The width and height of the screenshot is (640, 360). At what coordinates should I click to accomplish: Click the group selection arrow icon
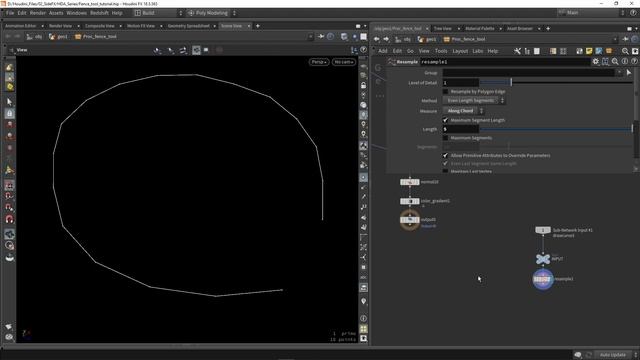pyautogui.click(x=629, y=73)
